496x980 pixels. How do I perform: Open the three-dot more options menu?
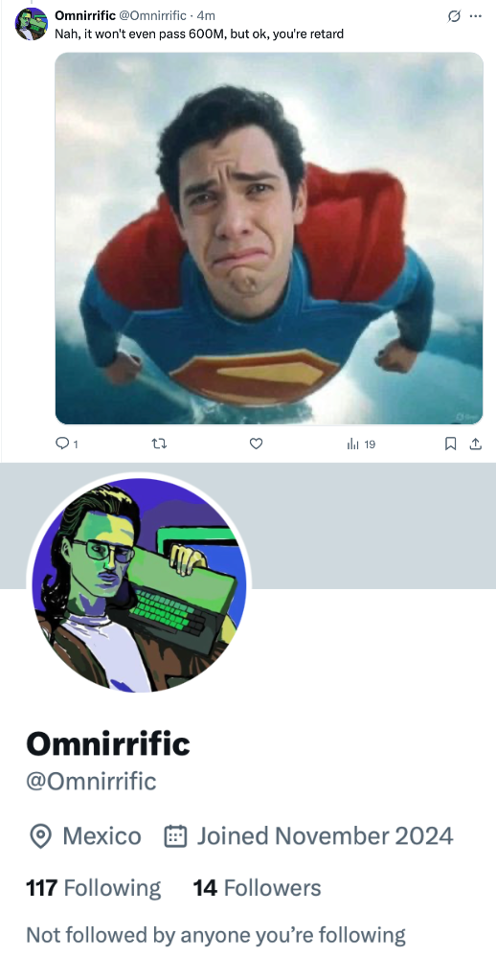tap(475, 16)
